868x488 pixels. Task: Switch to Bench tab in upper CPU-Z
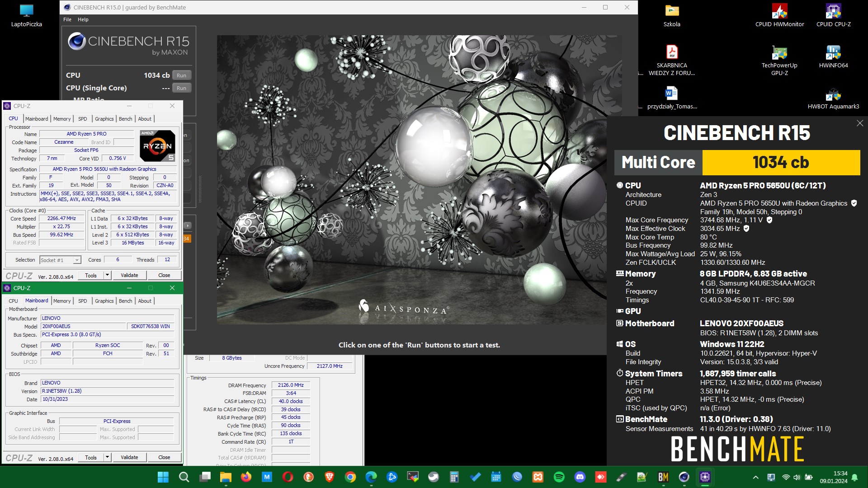click(x=126, y=119)
